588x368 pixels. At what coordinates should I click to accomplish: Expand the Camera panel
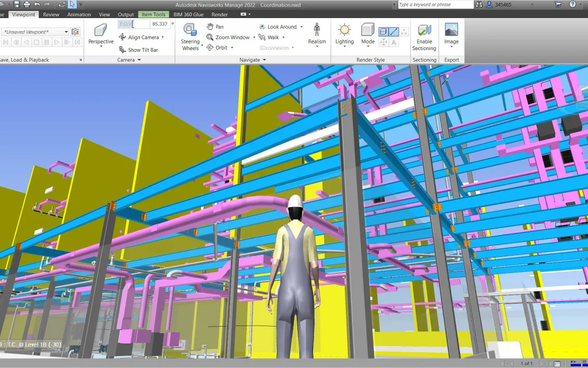pos(128,60)
